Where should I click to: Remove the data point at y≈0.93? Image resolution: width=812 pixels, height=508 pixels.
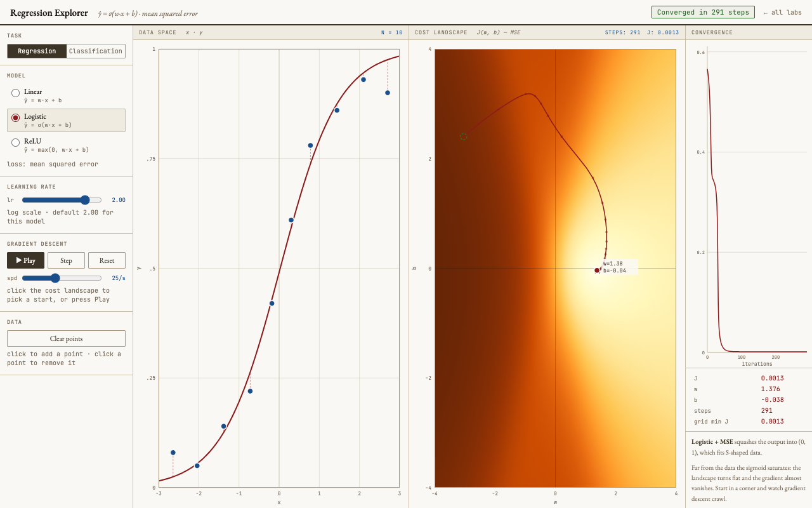[x=363, y=79]
